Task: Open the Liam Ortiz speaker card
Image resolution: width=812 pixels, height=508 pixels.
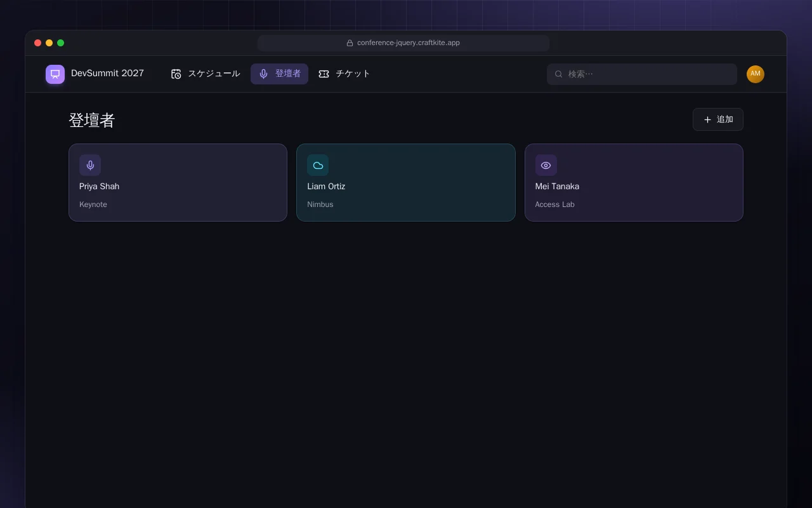Action: [x=406, y=182]
